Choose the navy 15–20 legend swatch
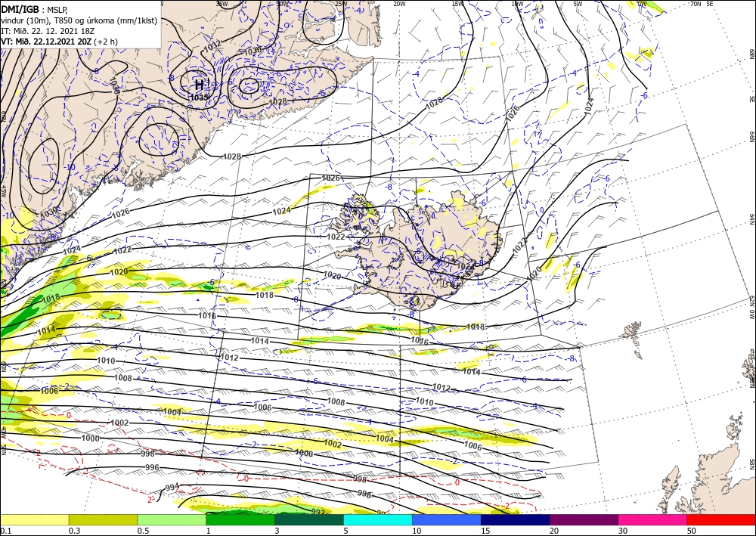The width and height of the screenshot is (756, 536). click(516, 519)
